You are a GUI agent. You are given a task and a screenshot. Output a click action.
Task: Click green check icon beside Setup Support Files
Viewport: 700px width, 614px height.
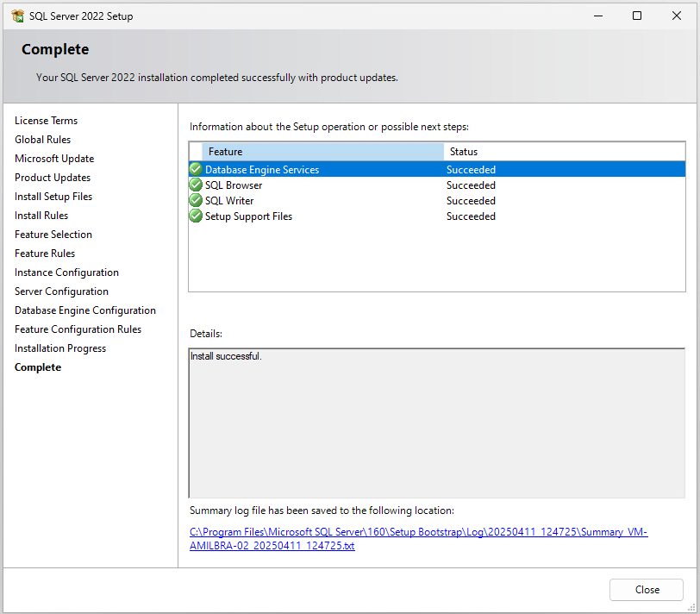pyautogui.click(x=196, y=216)
